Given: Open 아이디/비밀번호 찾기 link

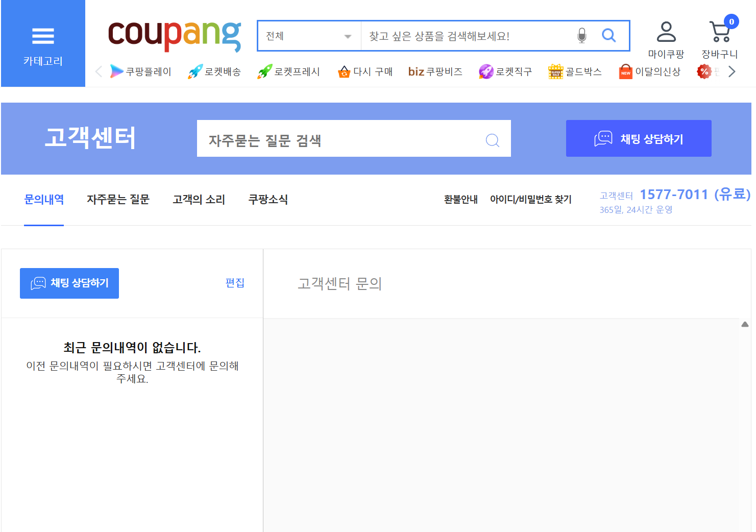Looking at the screenshot, I should pyautogui.click(x=531, y=200).
